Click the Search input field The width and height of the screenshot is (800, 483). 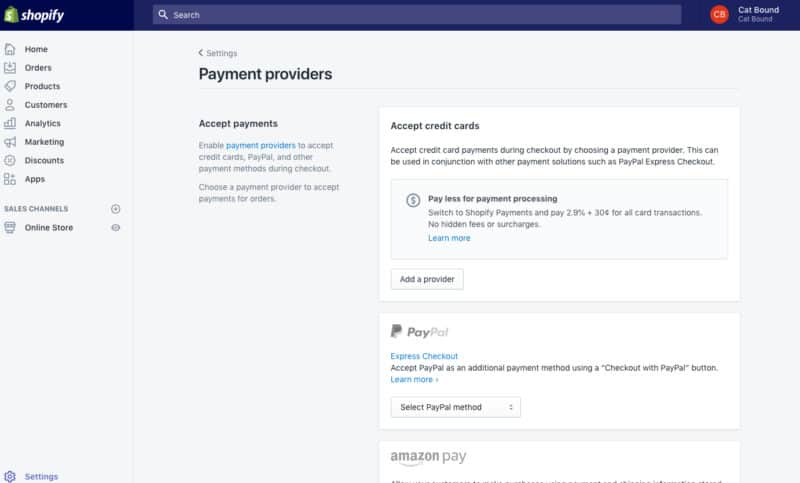(417, 15)
